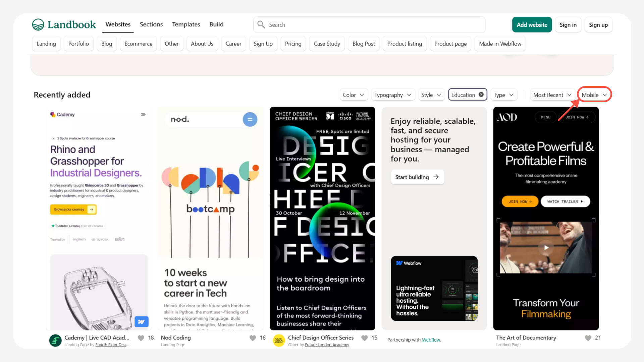Open The Art of Documentary title
The width and height of the screenshot is (644, 362).
click(x=526, y=338)
